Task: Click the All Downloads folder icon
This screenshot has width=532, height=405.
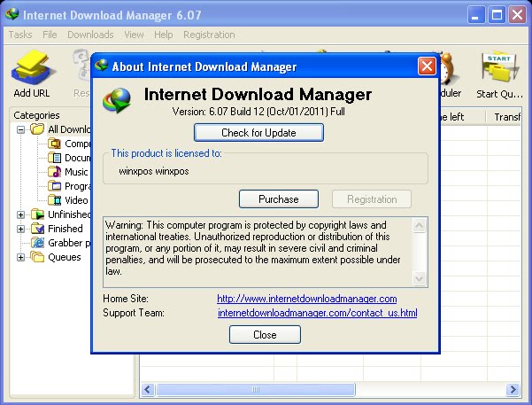Action: (x=37, y=129)
